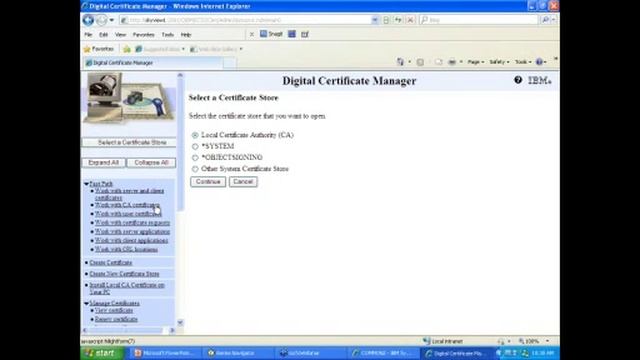Click inside the browser search box

tap(478, 20)
